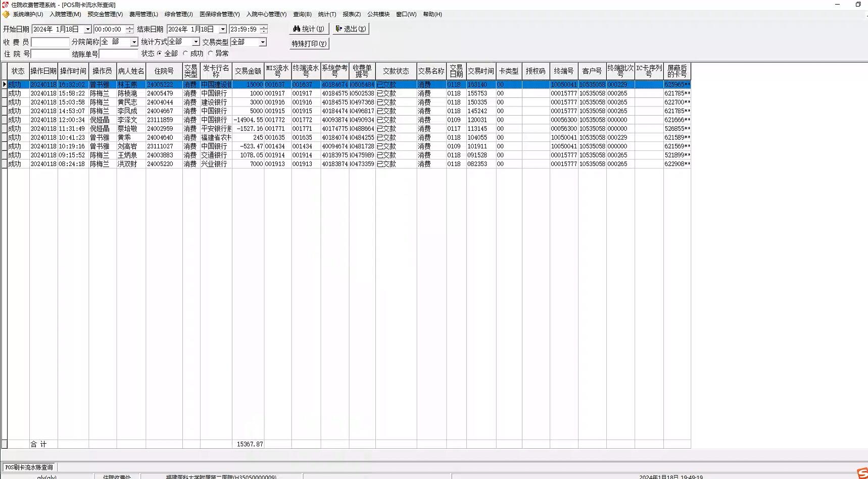Select patient 刘高岩 in the table

coord(131,146)
